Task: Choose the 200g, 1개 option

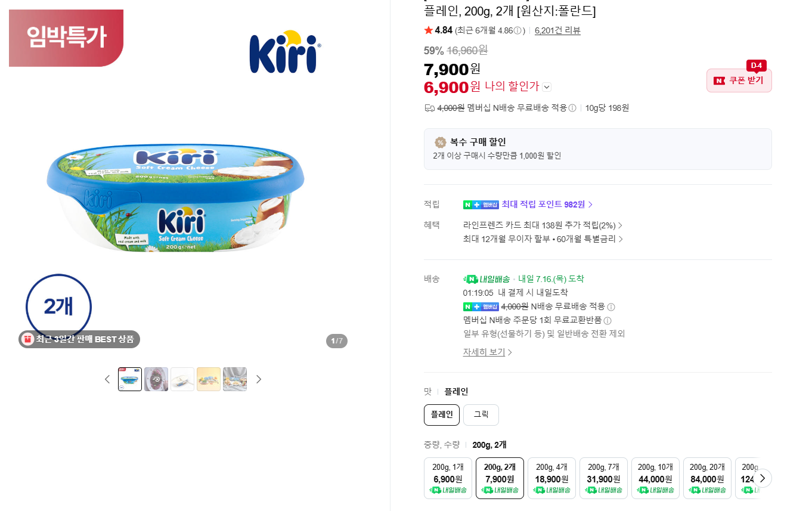Action: click(x=448, y=478)
